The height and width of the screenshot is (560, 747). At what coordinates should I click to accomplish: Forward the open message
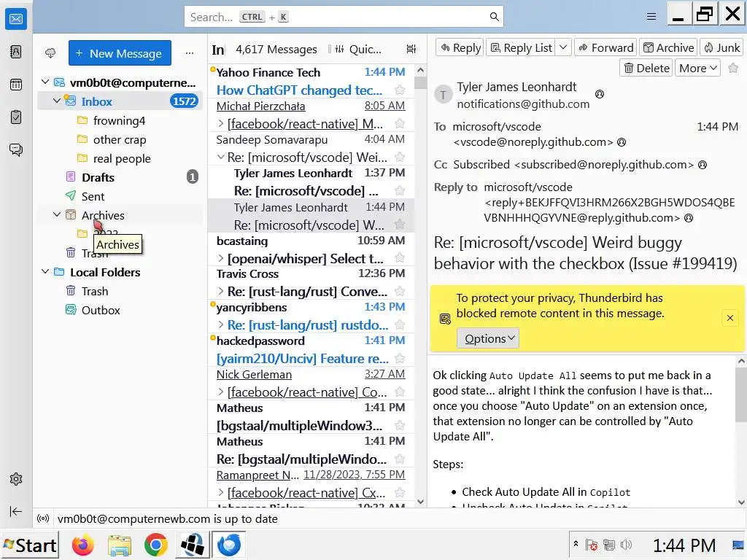tap(606, 47)
